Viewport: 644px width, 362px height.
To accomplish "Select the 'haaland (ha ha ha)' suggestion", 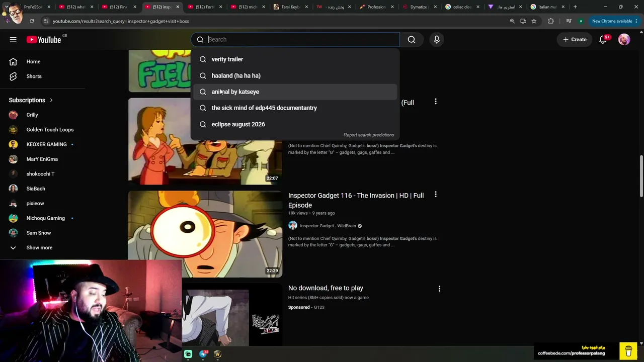I will click(295, 75).
